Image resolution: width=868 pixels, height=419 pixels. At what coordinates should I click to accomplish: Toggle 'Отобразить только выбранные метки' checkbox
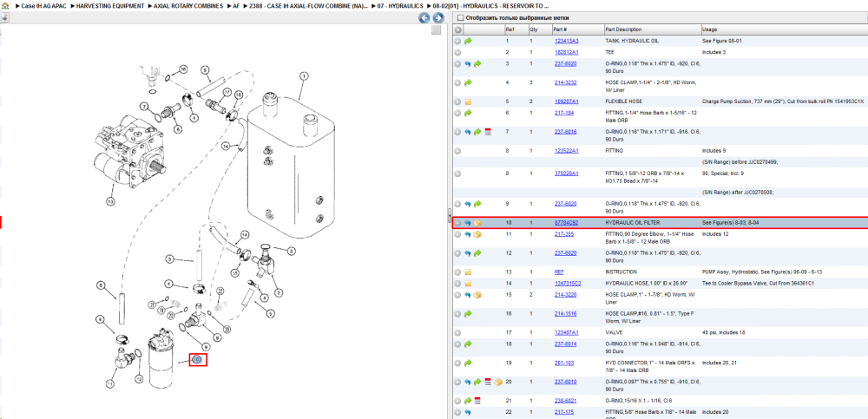click(460, 17)
